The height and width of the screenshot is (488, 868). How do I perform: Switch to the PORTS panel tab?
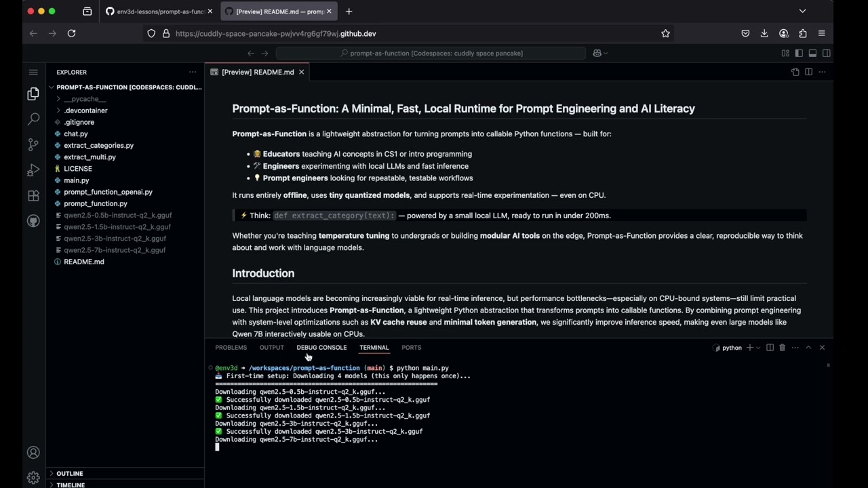tap(411, 348)
